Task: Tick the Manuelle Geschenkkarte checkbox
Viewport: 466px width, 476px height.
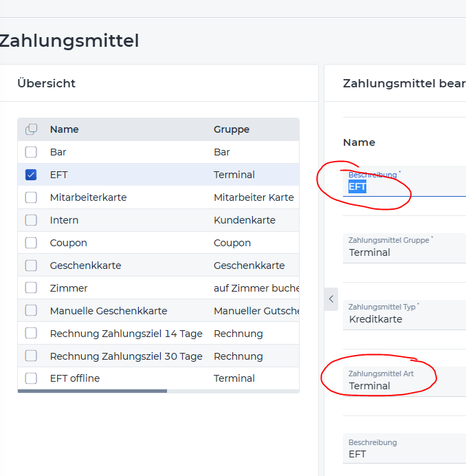Action: (31, 310)
